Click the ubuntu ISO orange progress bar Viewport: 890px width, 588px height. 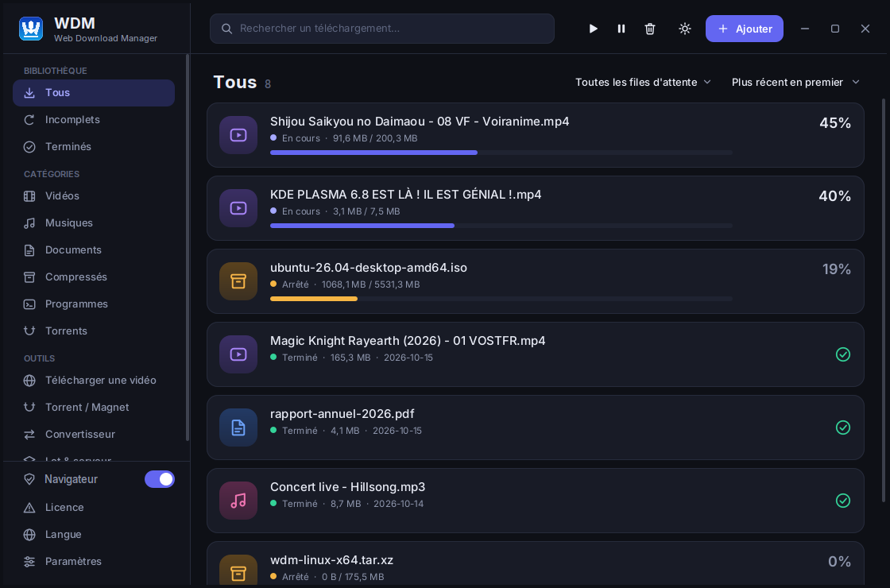coord(501,299)
